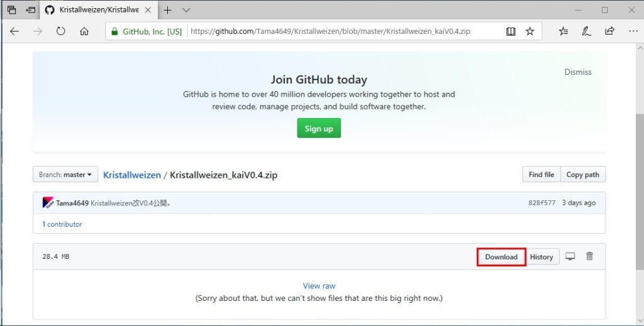Reload the page with Refresh icon
Image resolution: width=644 pixels, height=326 pixels.
tap(61, 31)
